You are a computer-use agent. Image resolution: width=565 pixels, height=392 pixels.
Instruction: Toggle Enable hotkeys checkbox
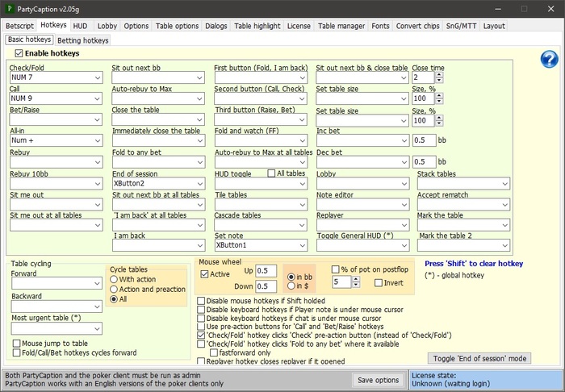[19, 53]
